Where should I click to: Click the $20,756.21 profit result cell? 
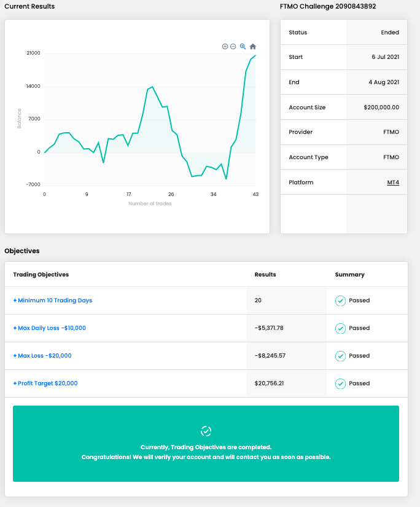coord(270,383)
